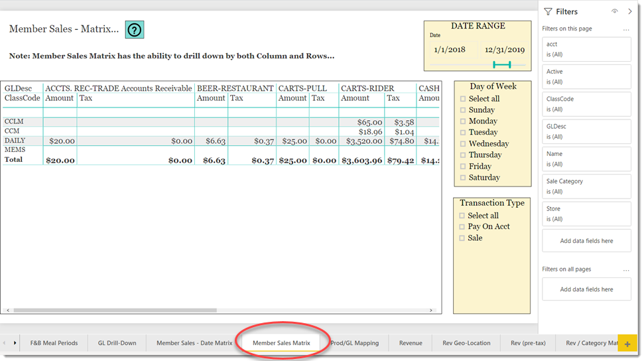Check the Thursday checkbox
The height and width of the screenshot is (361, 644).
[463, 155]
